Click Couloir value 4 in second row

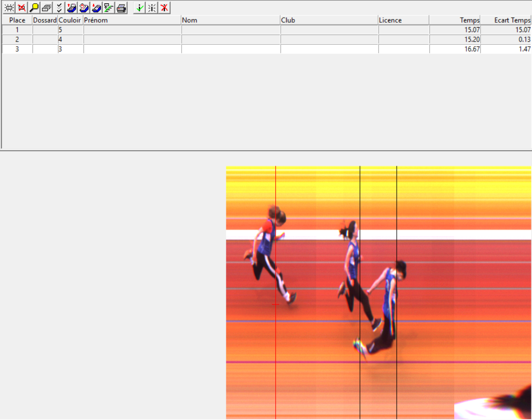(70, 39)
